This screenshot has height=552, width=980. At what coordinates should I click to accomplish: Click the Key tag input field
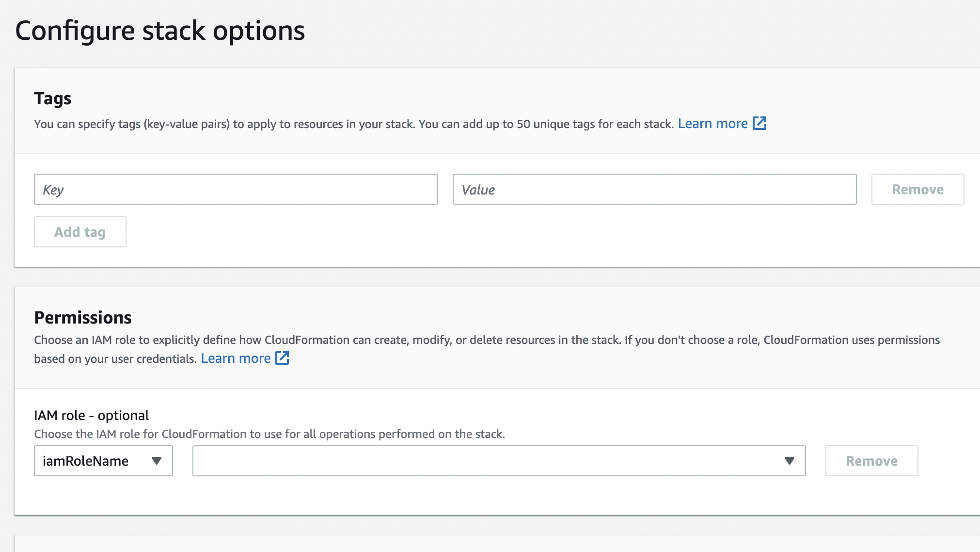(236, 189)
